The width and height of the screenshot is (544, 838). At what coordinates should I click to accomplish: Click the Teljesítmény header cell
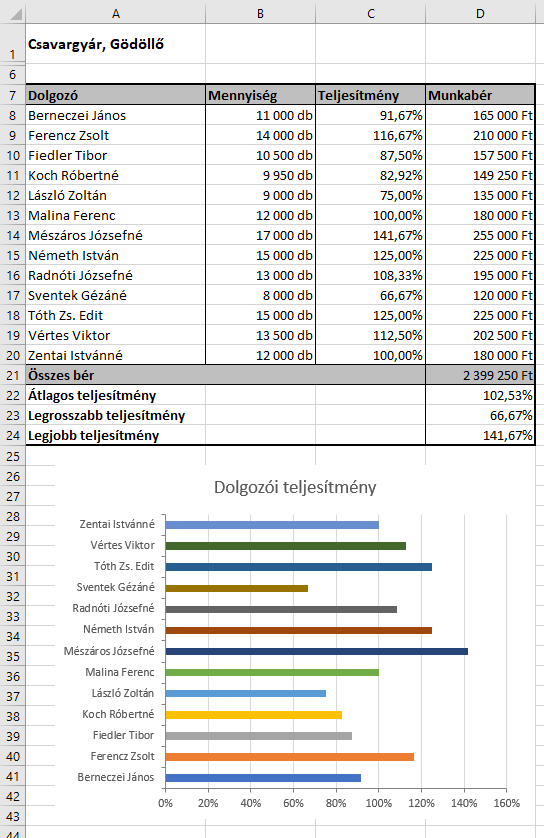coord(370,95)
